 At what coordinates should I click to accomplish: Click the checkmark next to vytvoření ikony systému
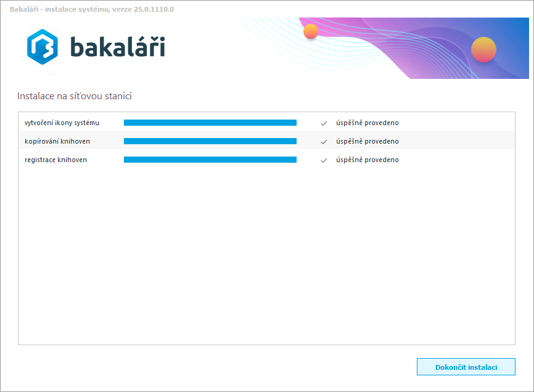(324, 123)
